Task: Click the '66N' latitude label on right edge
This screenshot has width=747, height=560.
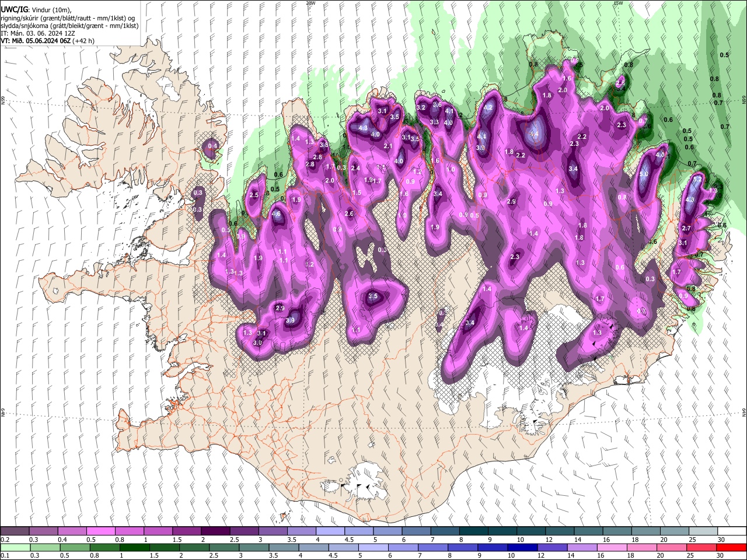Action: pos(744,100)
